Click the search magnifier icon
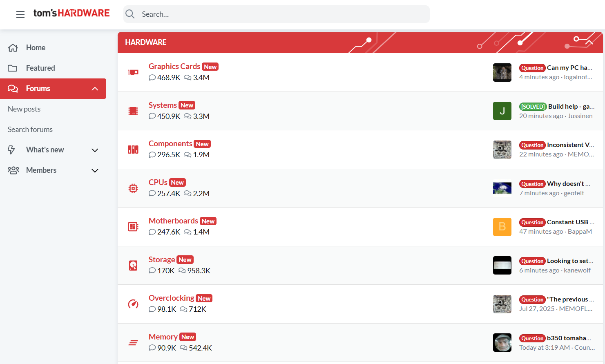 130,14
